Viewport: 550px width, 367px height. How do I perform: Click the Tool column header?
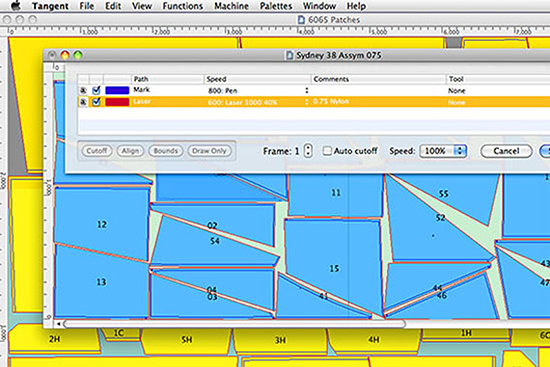pyautogui.click(x=498, y=79)
